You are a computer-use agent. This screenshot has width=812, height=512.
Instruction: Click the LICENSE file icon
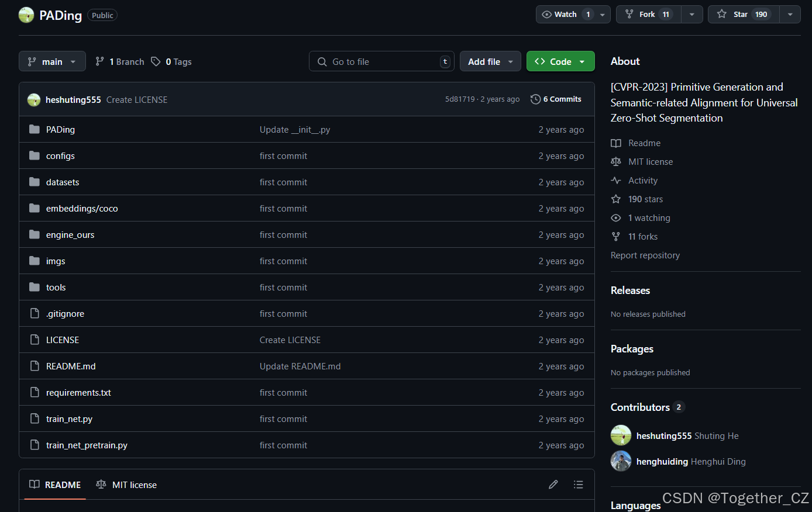(x=35, y=340)
